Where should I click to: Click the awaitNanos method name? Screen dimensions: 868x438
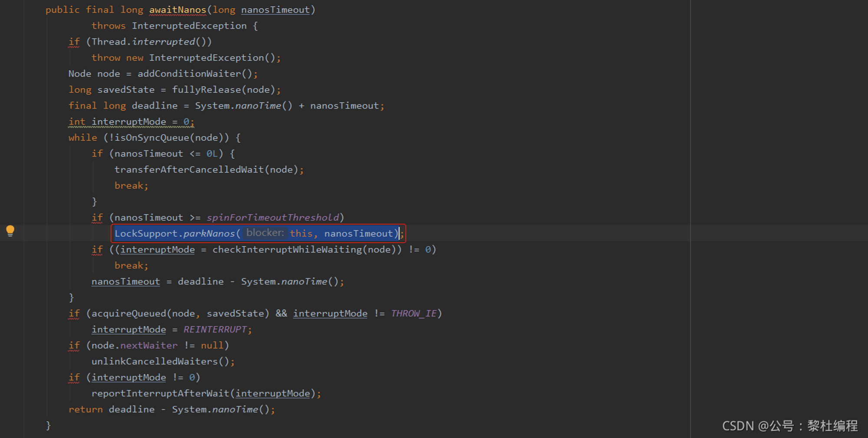point(178,10)
